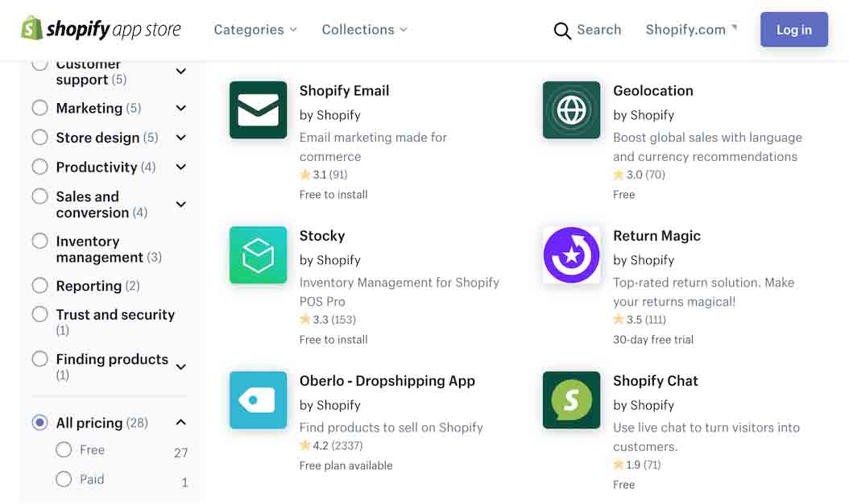Click the 'Free plan available' text
Screen dimensions: 849x504
346,465
